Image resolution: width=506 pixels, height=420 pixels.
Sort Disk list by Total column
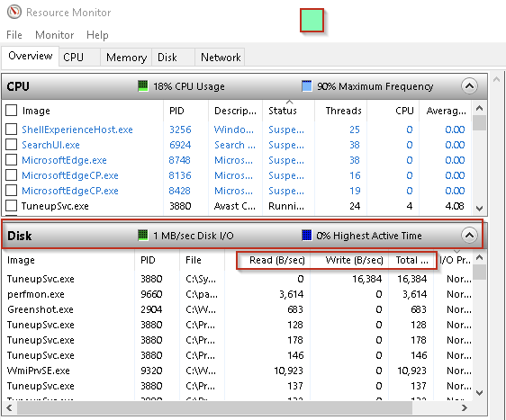point(411,260)
